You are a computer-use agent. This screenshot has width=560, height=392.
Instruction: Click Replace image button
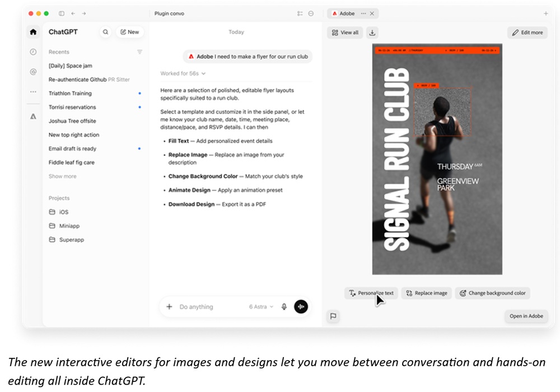426,293
